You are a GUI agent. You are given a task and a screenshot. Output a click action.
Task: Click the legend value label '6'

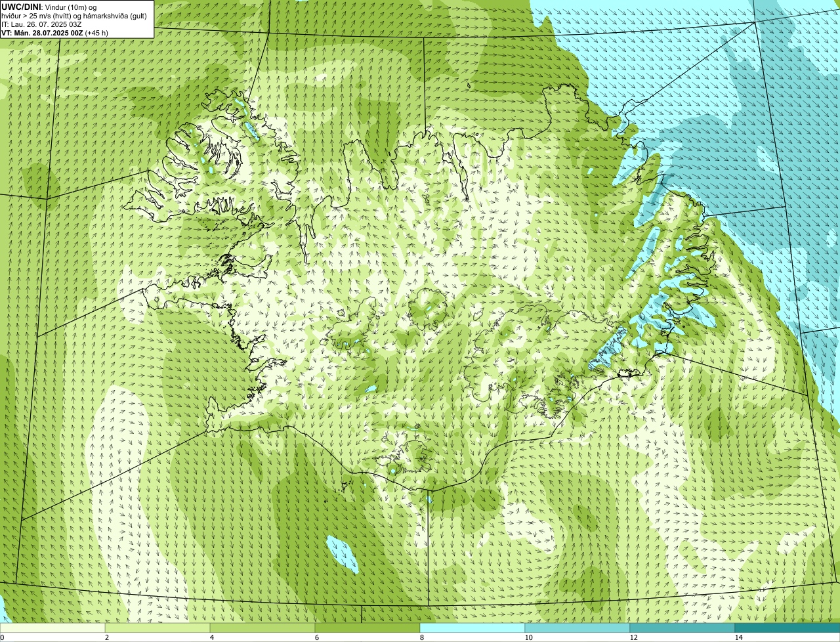pos(316,637)
